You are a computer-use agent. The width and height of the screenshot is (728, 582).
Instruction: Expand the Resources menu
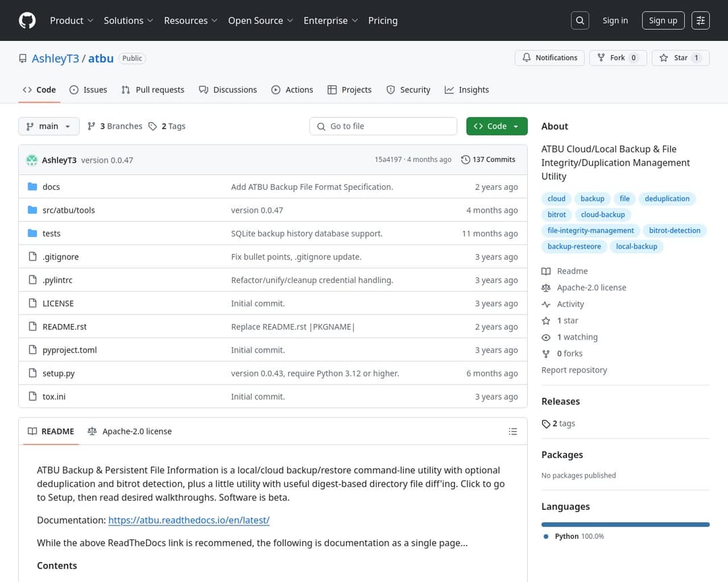190,20
